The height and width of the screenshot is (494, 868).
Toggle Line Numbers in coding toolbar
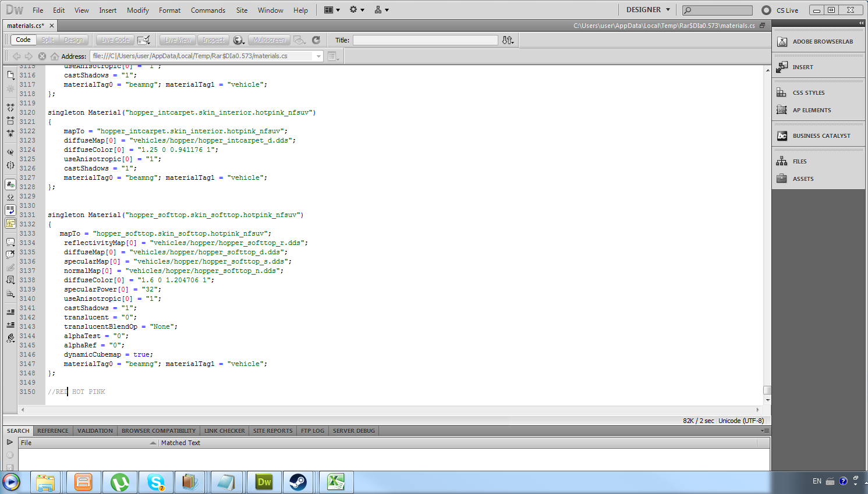click(10, 184)
